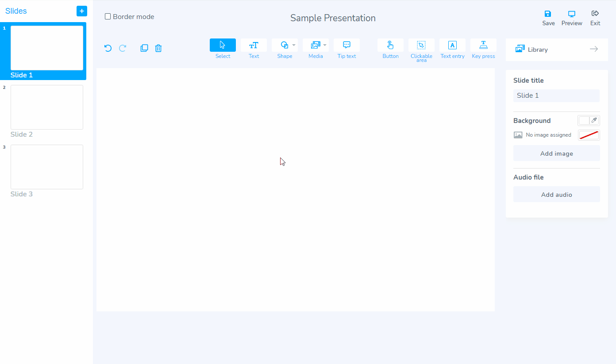Select the Clickable area tool
Viewport: 616px width, 364px height.
[x=421, y=45]
